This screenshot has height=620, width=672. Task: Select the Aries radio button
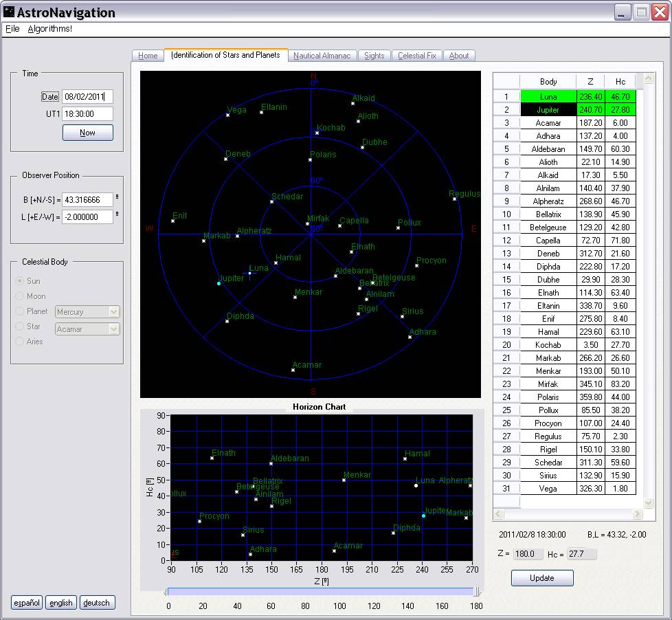(20, 342)
